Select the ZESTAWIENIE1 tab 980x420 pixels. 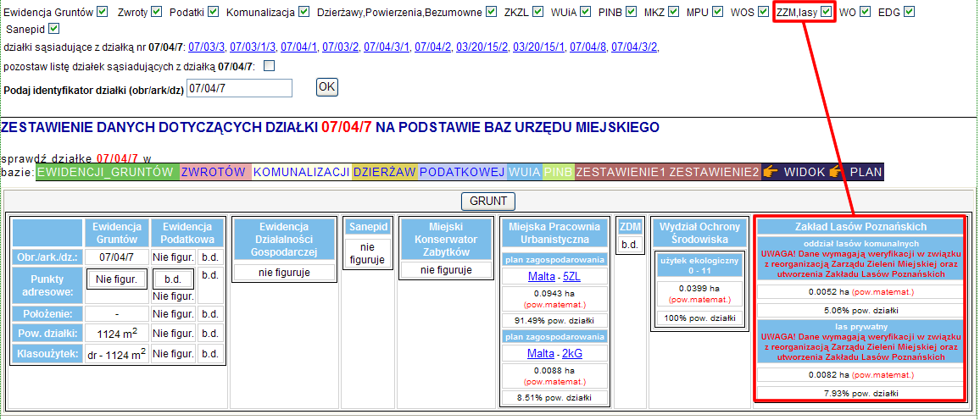click(621, 172)
